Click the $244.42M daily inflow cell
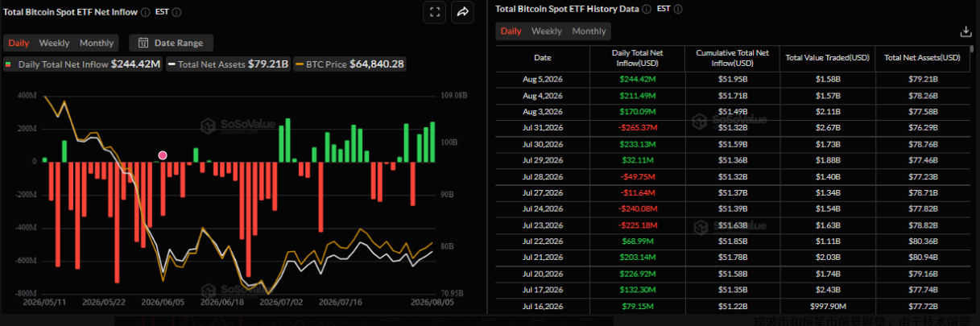980x326 pixels. tap(638, 80)
